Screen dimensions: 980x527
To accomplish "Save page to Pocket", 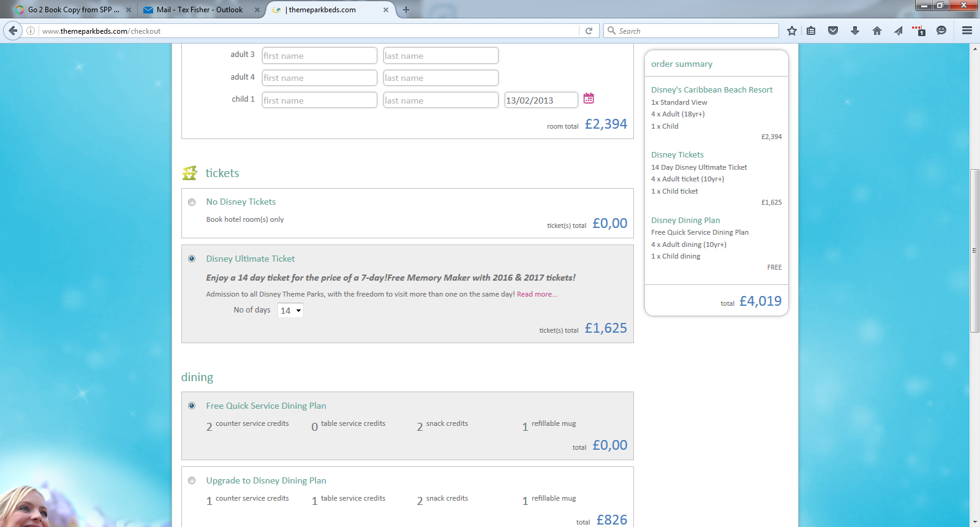I will click(x=833, y=31).
